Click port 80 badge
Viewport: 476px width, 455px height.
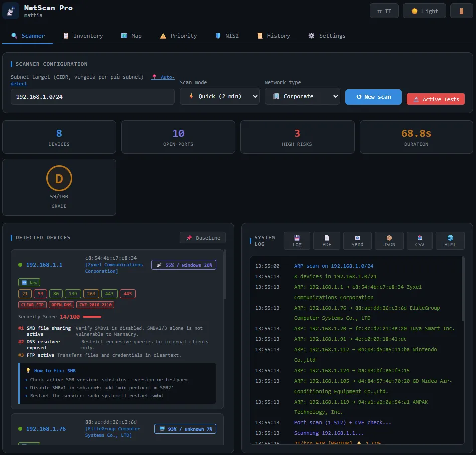point(56,294)
